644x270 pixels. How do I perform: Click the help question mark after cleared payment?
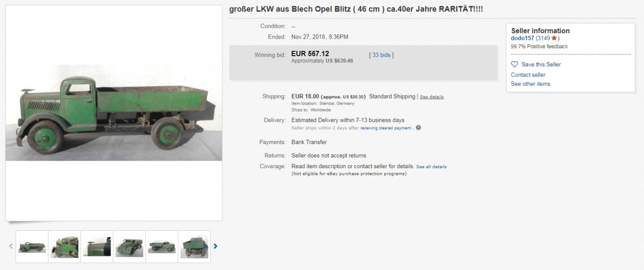tap(418, 127)
